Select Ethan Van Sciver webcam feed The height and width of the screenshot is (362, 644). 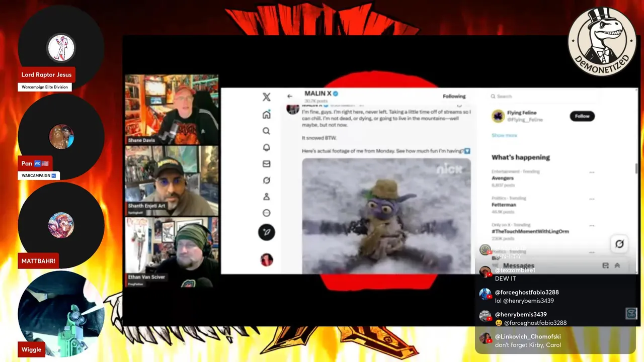172,252
